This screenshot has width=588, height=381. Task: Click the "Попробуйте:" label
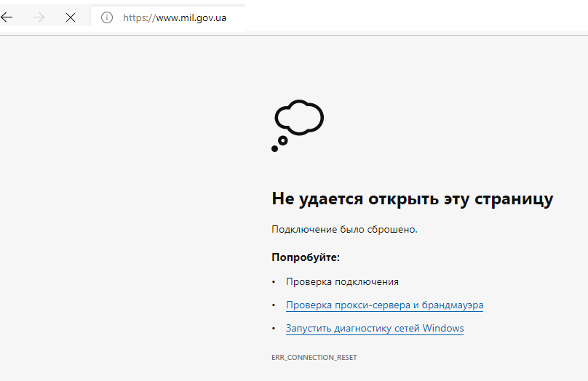[306, 257]
